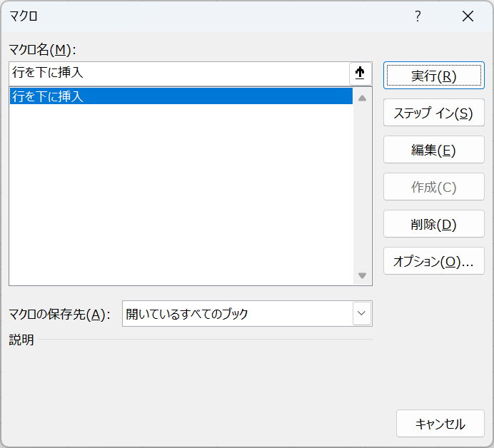Viewport: 494px width, 448px height.
Task: Click the scroll up arrow in macro list
Action: (x=362, y=98)
